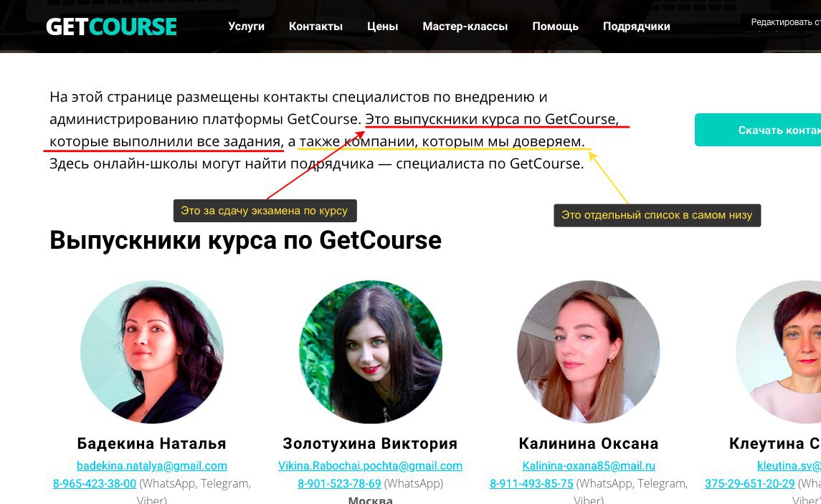The height and width of the screenshot is (504, 821).
Task: Select Подрядчики in the top navigation
Action: pyautogui.click(x=636, y=27)
